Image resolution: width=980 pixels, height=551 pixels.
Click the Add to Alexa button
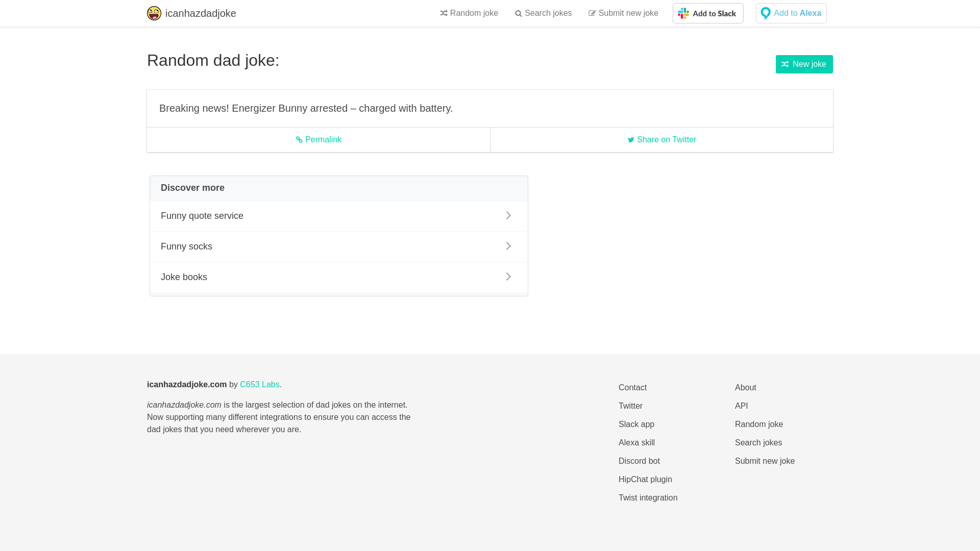click(x=791, y=13)
